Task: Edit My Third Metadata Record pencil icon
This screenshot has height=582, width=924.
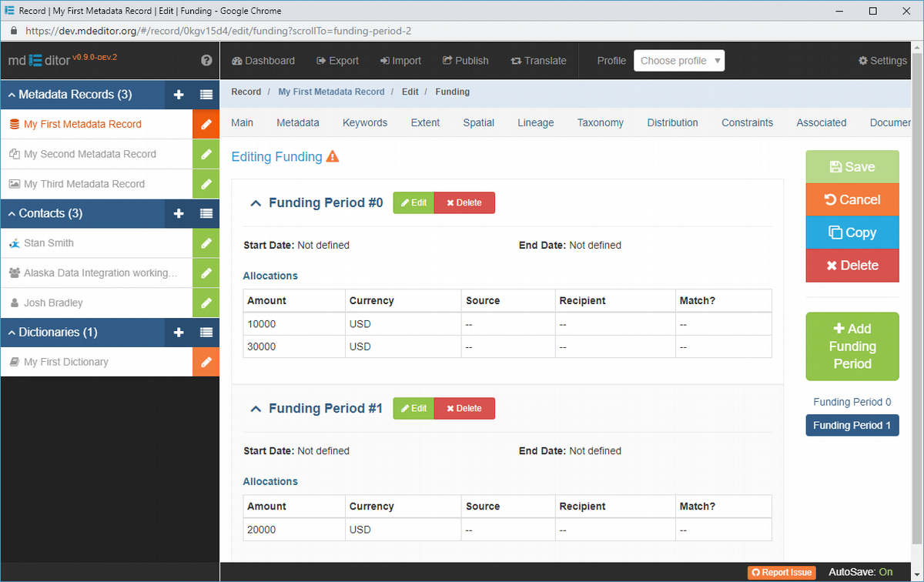Action: tap(206, 184)
